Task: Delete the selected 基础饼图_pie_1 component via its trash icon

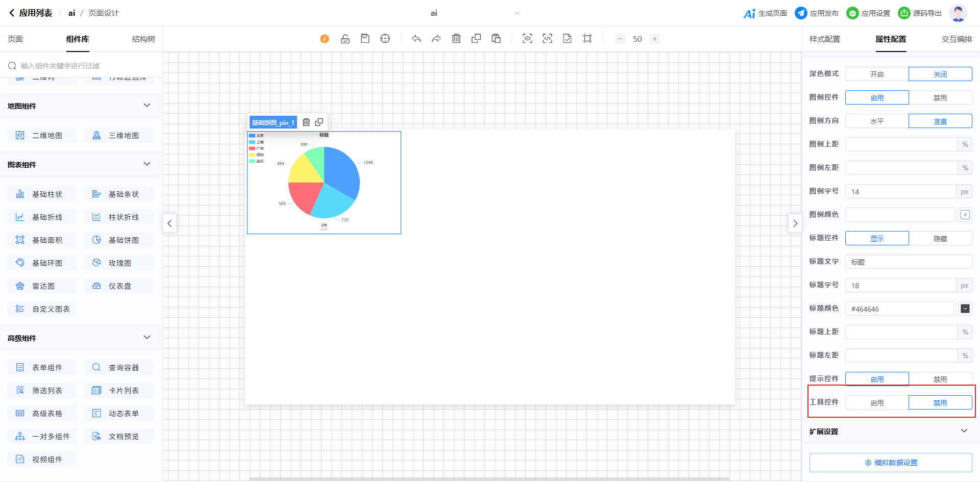Action: pyautogui.click(x=306, y=122)
